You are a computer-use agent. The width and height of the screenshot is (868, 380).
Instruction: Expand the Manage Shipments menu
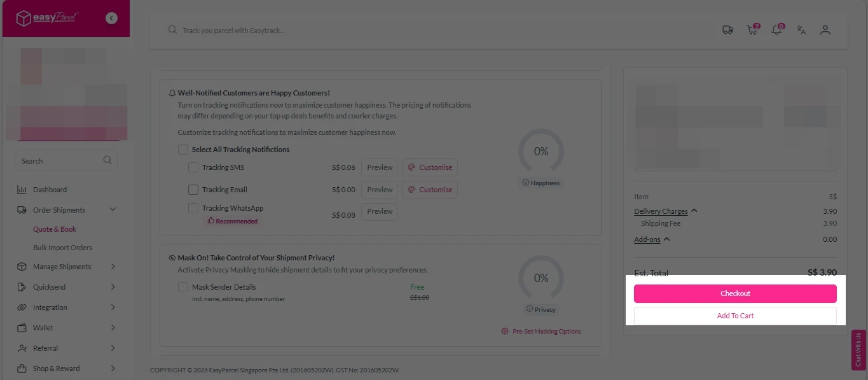click(x=113, y=267)
